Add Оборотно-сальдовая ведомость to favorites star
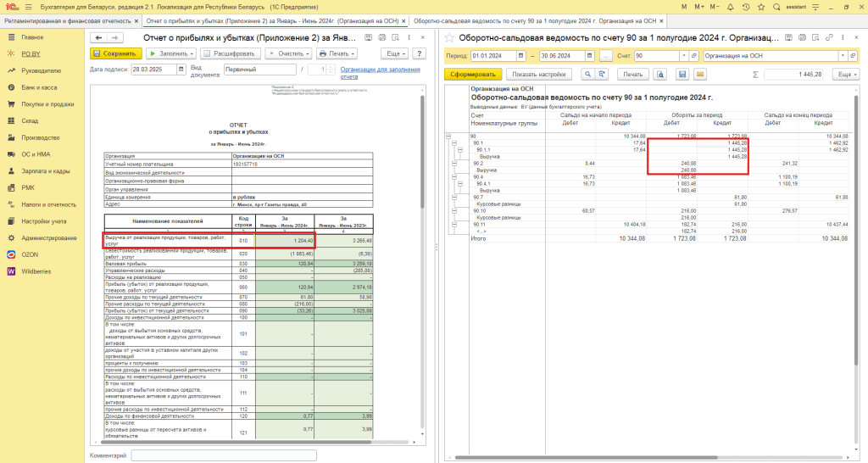Screen dimensions: 868x463 [x=449, y=37]
